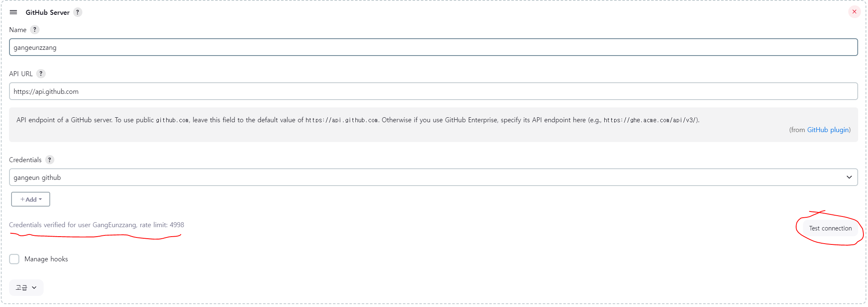The width and height of the screenshot is (868, 307).
Task: Enable the Manage hooks checkbox
Action: 14,259
